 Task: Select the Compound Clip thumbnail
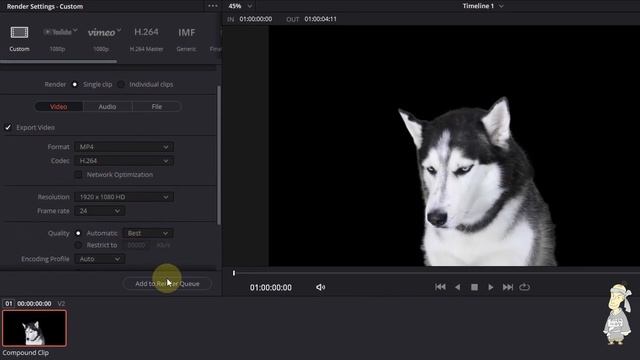[34, 328]
